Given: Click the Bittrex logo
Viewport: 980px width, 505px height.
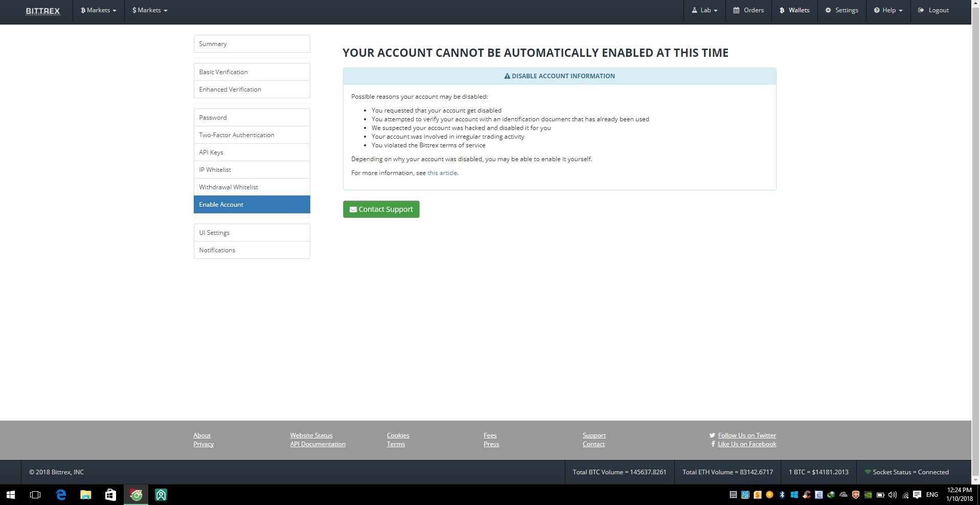Looking at the screenshot, I should pyautogui.click(x=43, y=11).
